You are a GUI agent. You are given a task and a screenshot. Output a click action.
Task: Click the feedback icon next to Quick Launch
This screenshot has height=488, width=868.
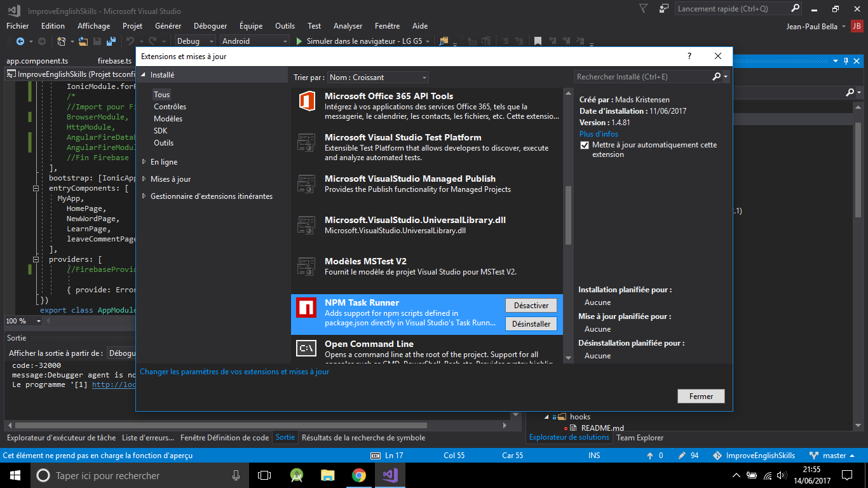tap(664, 9)
